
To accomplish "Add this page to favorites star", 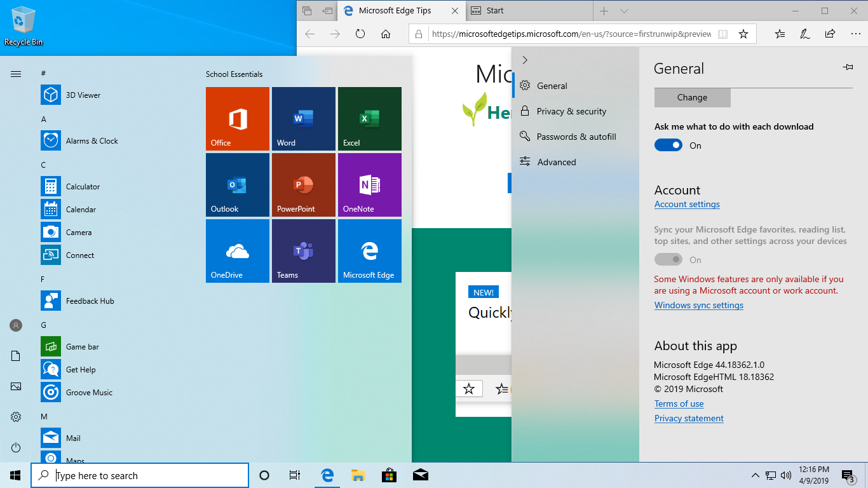I will click(743, 34).
